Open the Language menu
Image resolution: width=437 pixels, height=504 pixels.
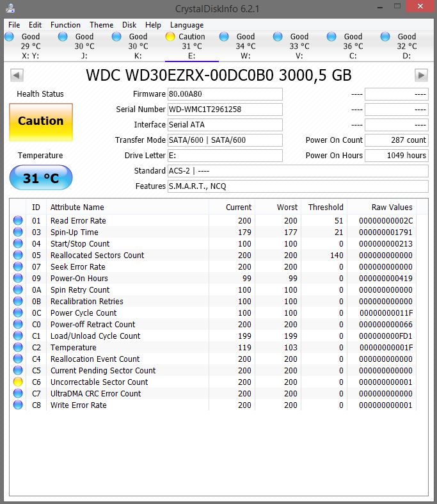(187, 25)
